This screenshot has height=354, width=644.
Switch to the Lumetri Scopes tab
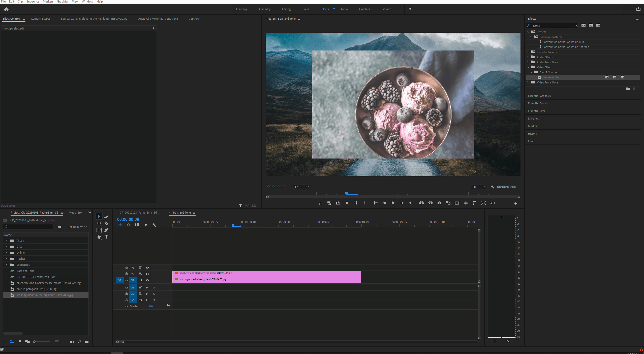tap(41, 19)
